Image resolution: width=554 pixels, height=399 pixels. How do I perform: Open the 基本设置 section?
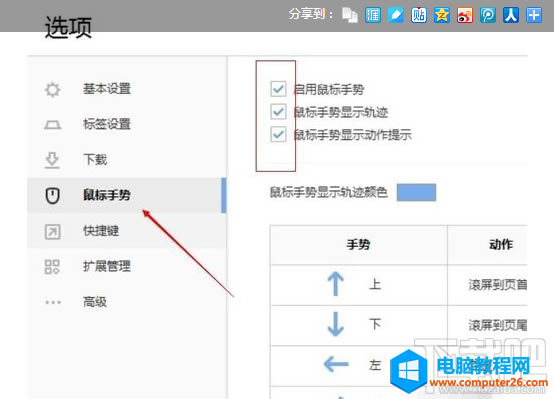[x=107, y=89]
